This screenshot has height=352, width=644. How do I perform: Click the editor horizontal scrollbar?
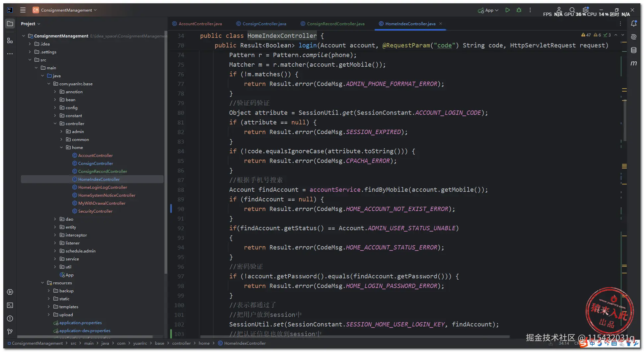[355, 336]
